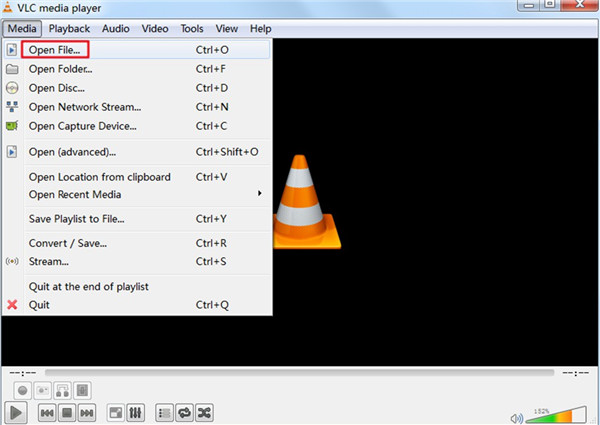This screenshot has width=600, height=425.
Task: Click the playback seek bar
Action: (x=299, y=373)
